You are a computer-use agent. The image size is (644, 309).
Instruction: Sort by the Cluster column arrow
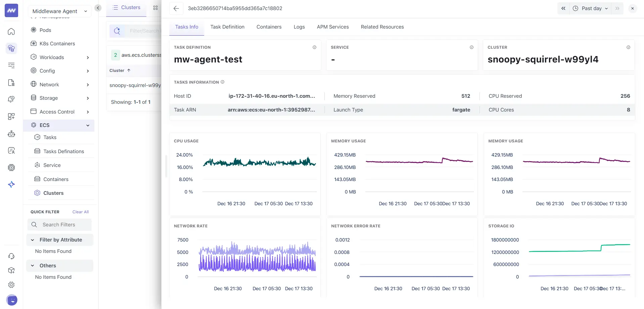(x=129, y=71)
